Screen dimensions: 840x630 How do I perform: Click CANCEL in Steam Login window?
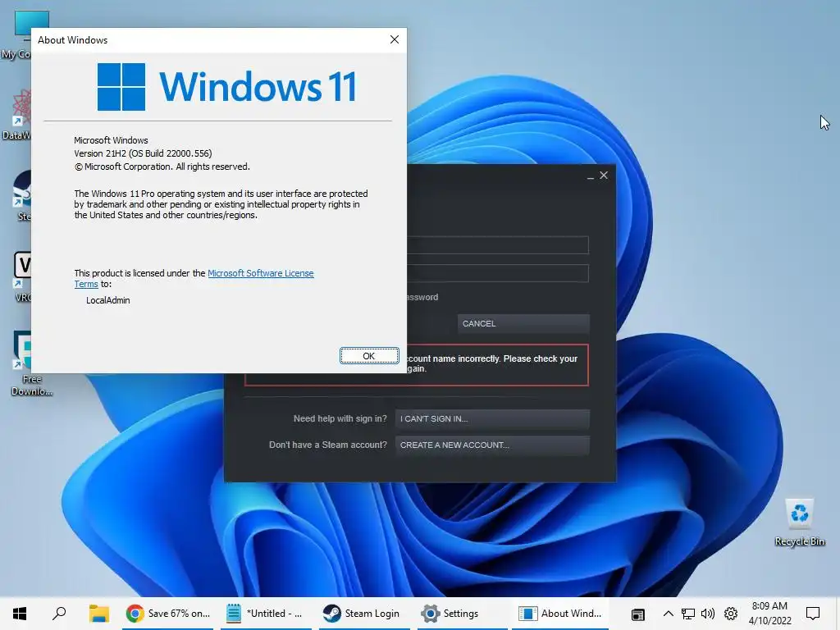(523, 323)
